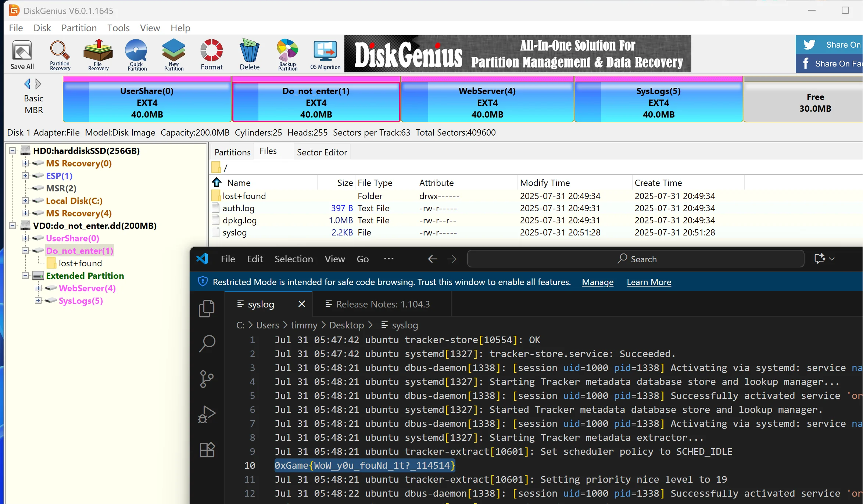Image resolution: width=863 pixels, height=504 pixels.
Task: Close the syslog editor tab
Action: click(302, 304)
